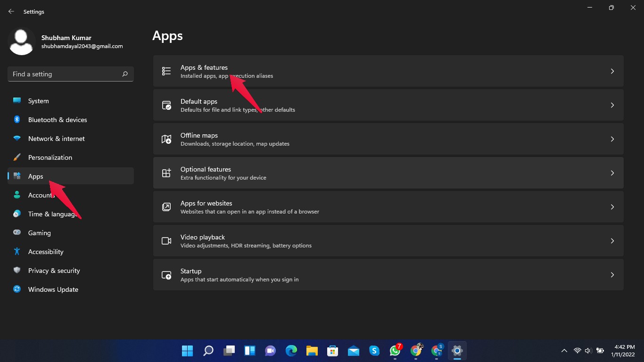Click in the Find a setting search box

pyautogui.click(x=70, y=74)
